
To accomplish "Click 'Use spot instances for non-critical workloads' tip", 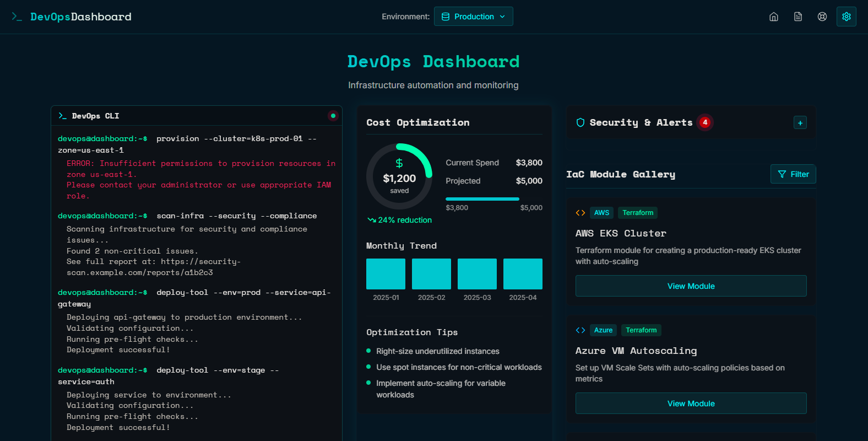I will [459, 367].
